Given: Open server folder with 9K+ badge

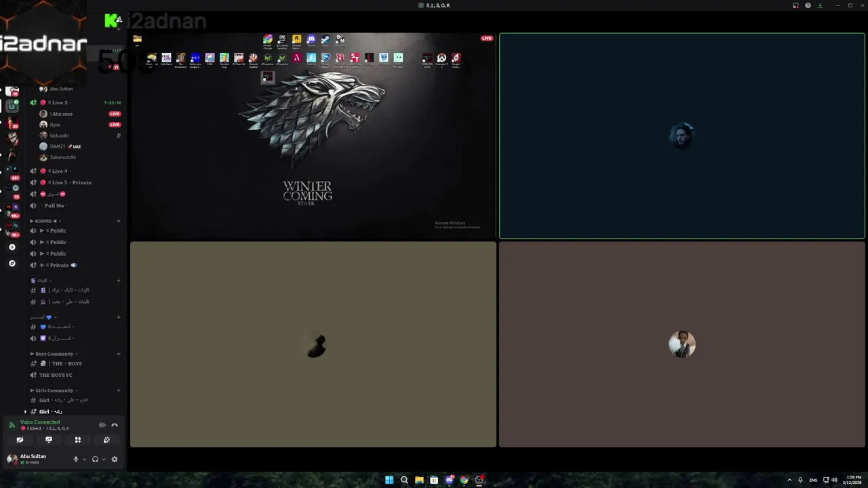Looking at the screenshot, I should point(12,211).
